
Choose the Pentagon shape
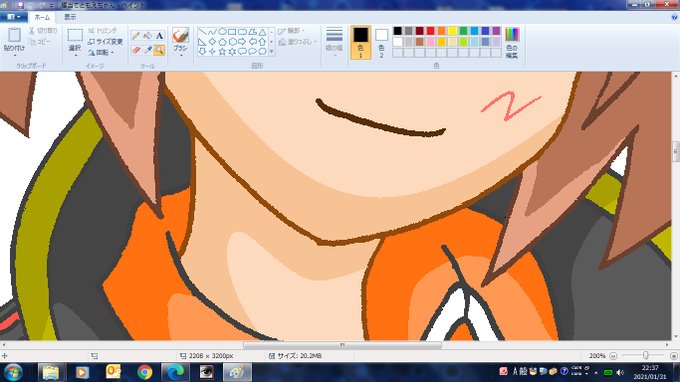coord(222,42)
